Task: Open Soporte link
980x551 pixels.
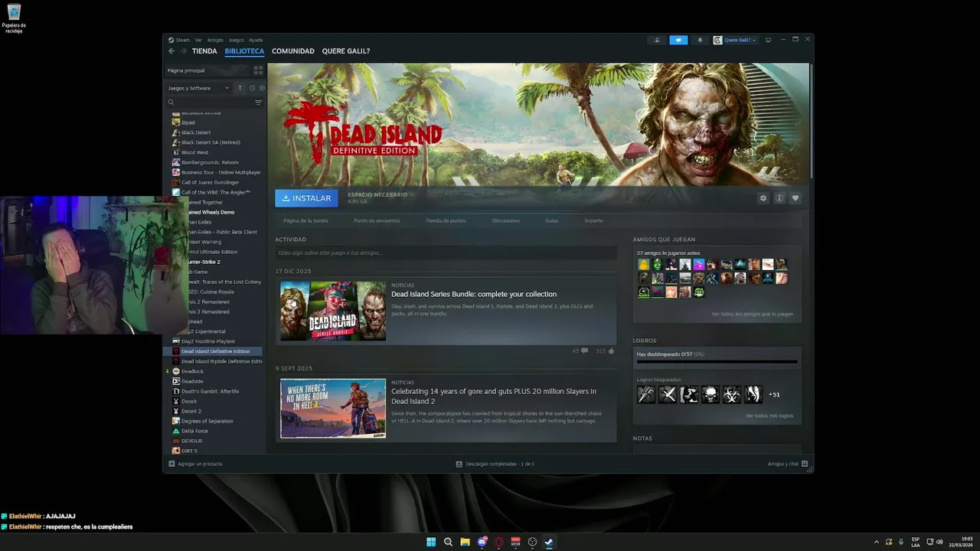Action: click(x=593, y=220)
